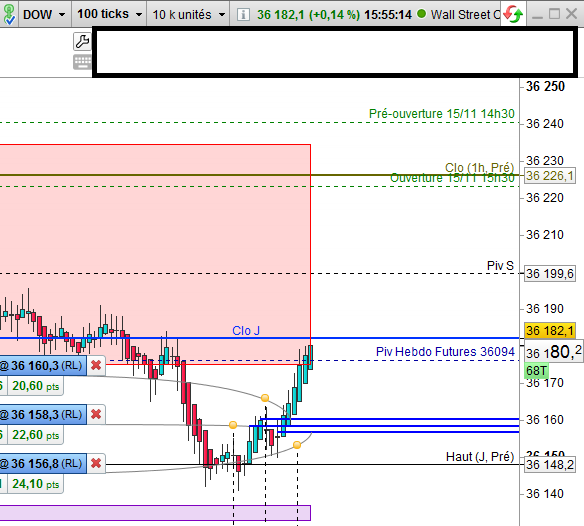Click the Haut (J, Pré) line label
The image size is (584, 526).
[x=480, y=456]
